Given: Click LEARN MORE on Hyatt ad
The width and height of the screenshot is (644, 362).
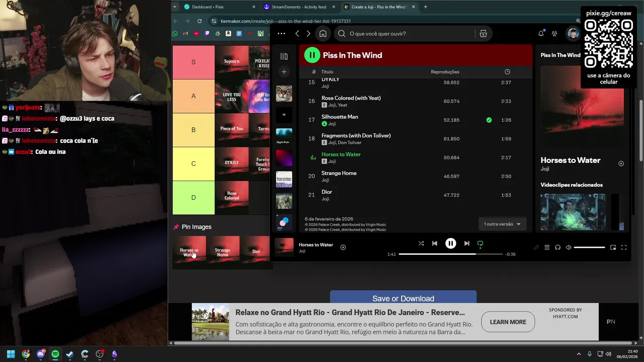Looking at the screenshot, I should [508, 322].
